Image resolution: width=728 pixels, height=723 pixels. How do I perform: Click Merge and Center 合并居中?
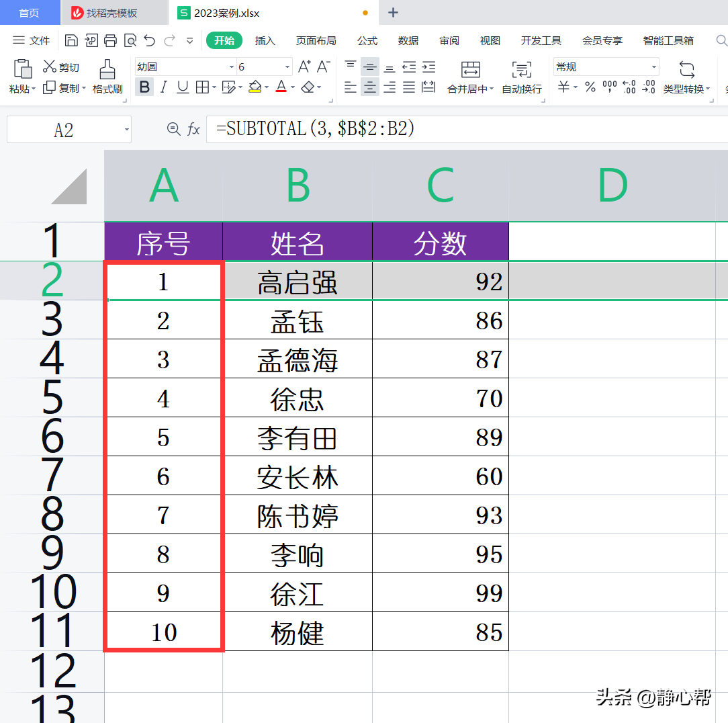click(470, 77)
